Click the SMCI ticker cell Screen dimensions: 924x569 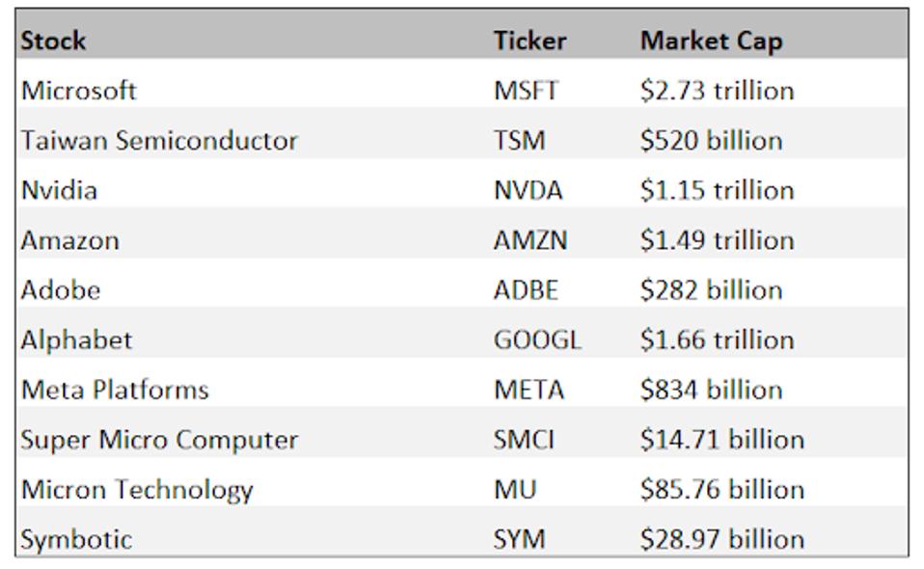[524, 440]
